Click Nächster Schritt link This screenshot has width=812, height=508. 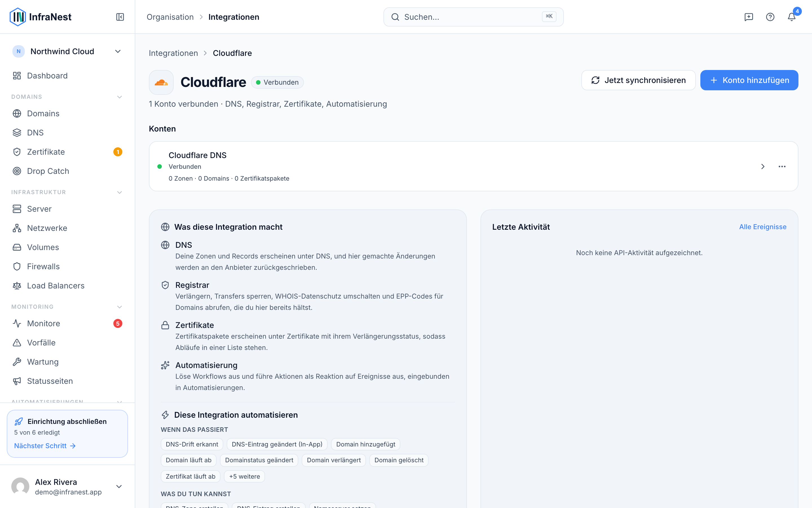[x=45, y=446]
